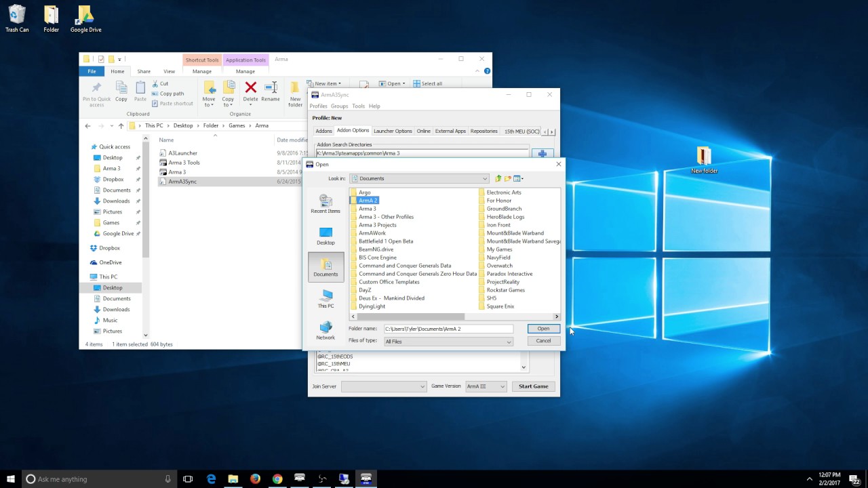Select Documents in Open dialog sidebar
The height and width of the screenshot is (488, 868).
pos(325,267)
